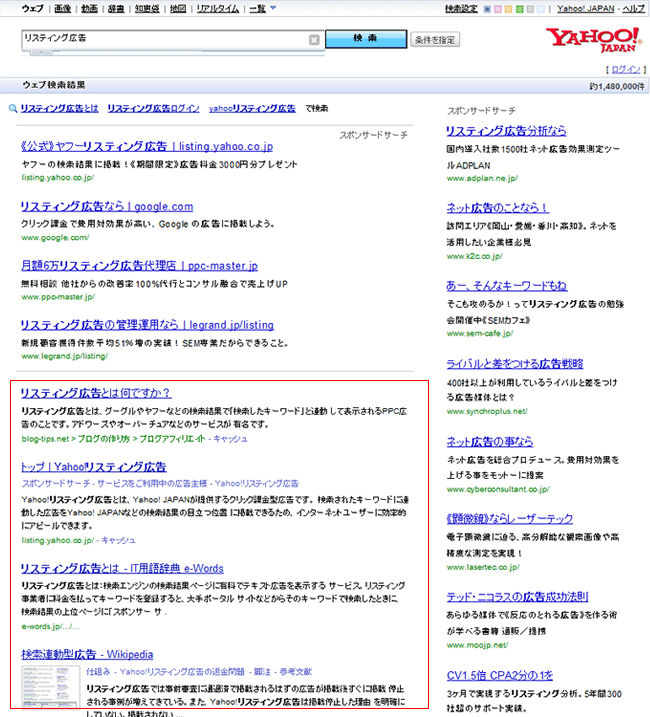Open サービスをご利用中の広告主様 sublink
The width and height of the screenshot is (650, 717).
[152, 483]
